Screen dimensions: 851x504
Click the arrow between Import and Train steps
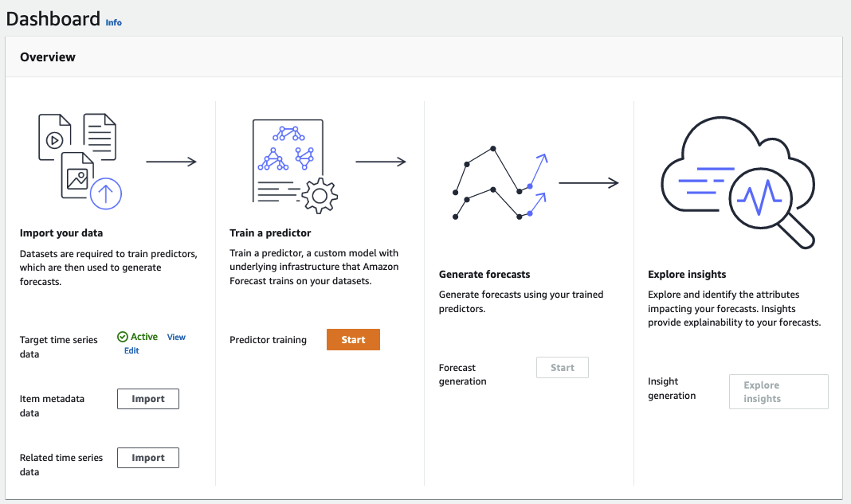[171, 162]
